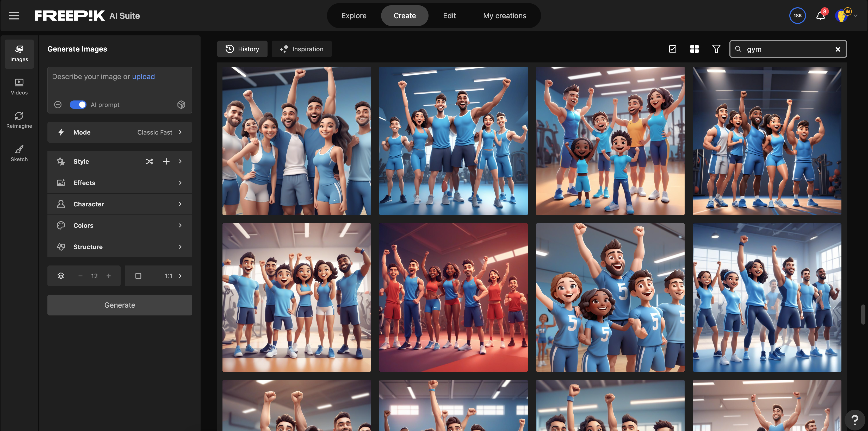Click the notifications bell icon
The width and height of the screenshot is (868, 431).
point(820,16)
